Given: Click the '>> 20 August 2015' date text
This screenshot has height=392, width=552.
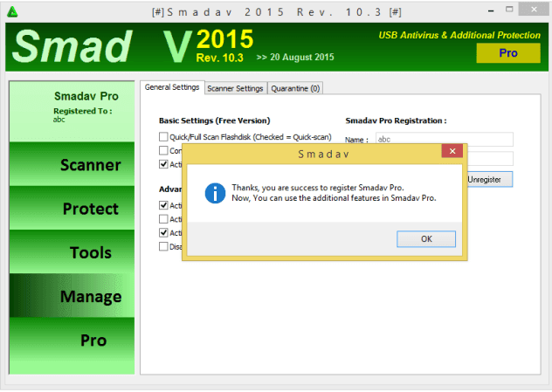Looking at the screenshot, I should 295,57.
